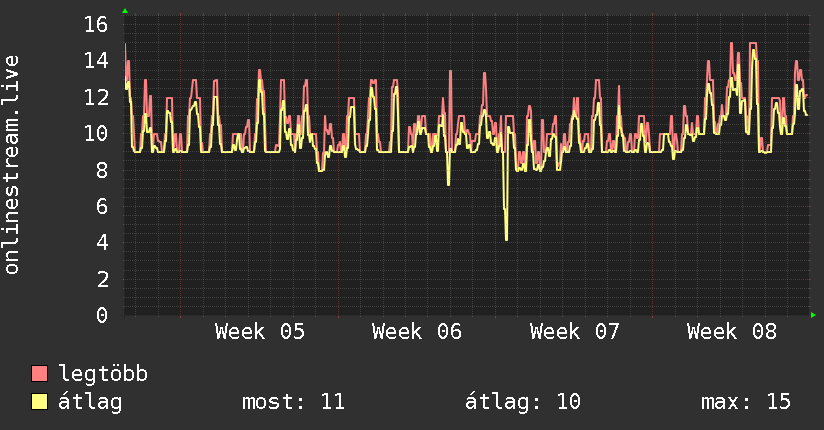This screenshot has width=824, height=430.
Task: Click the y-axis label 14
Action: pyautogui.click(x=96, y=61)
